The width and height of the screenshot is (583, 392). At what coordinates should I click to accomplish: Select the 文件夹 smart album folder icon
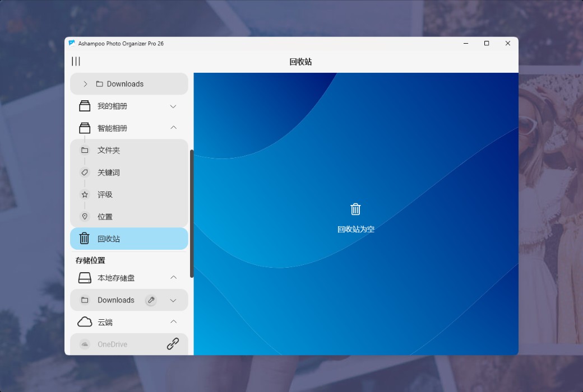(85, 150)
